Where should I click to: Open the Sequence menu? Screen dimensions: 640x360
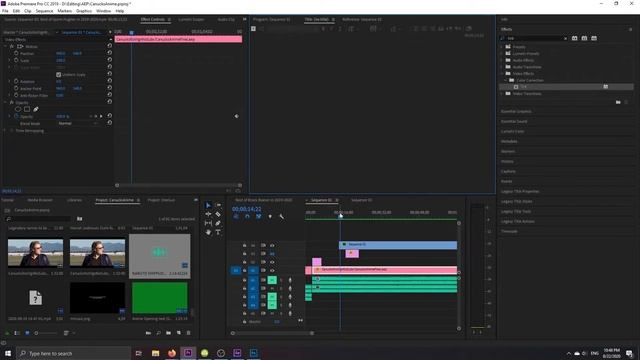coord(44,11)
